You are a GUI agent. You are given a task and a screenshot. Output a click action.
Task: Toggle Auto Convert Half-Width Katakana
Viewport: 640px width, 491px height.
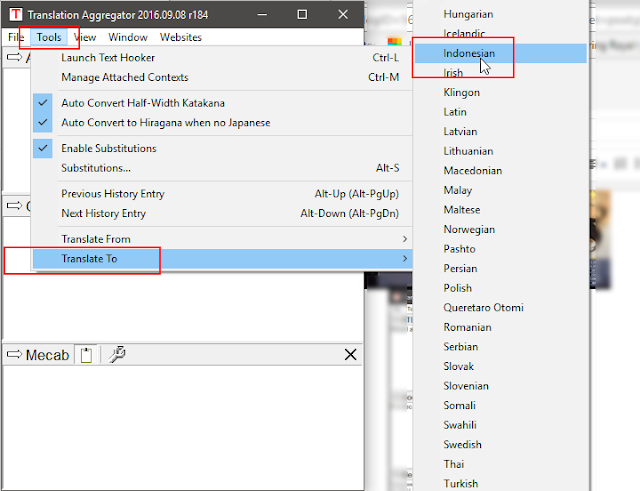(222, 103)
